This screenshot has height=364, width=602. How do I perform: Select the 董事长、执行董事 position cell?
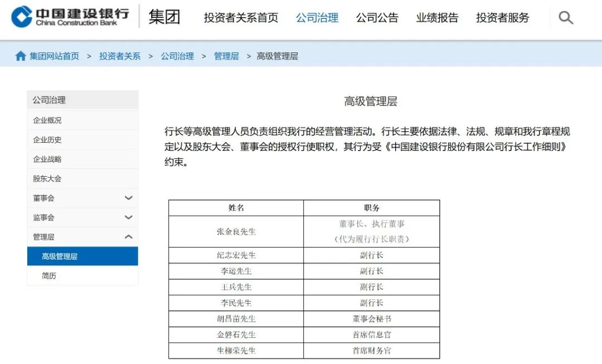372,231
